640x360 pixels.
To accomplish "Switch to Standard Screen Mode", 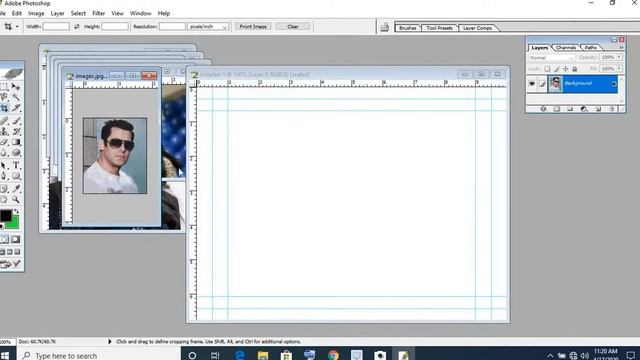I will pos(2,252).
